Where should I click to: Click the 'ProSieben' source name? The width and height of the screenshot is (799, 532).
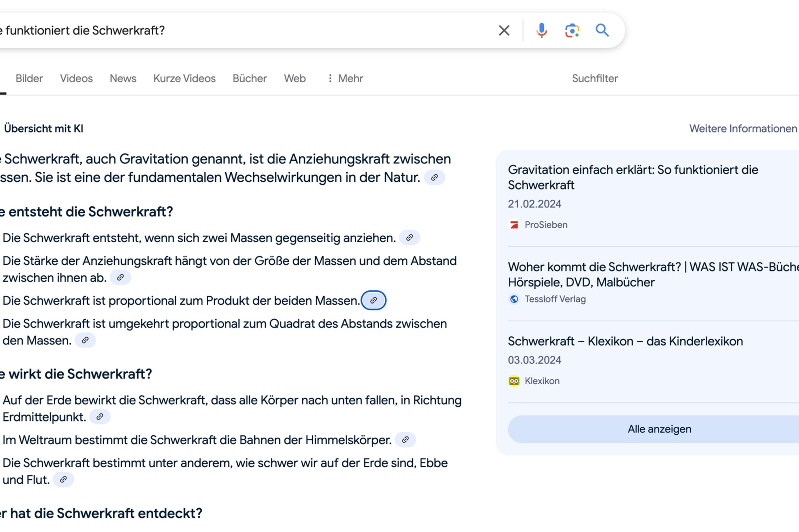point(546,225)
